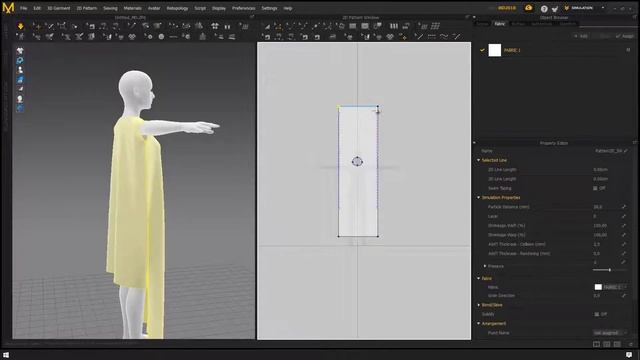640x360 pixels.
Task: Click the Assign button in Object Browser
Action: click(x=625, y=36)
